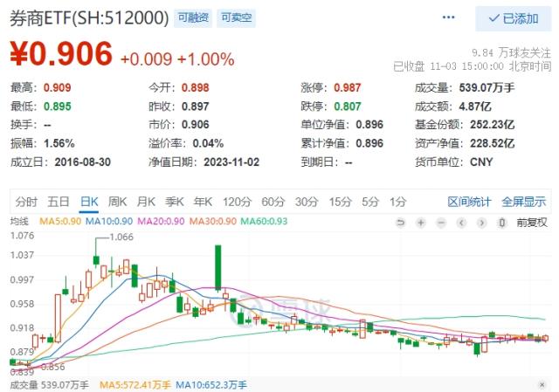Click the 振幅 value 1.56%
The height and width of the screenshot is (392, 559).
[x=59, y=143]
